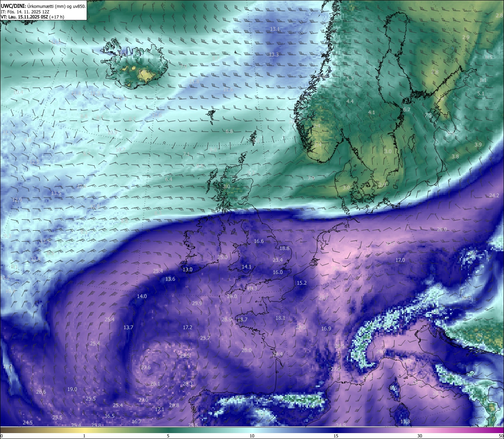This screenshot has width=504, height=439.
Task: Click the 18.1 value on the map
Action: pos(280,318)
